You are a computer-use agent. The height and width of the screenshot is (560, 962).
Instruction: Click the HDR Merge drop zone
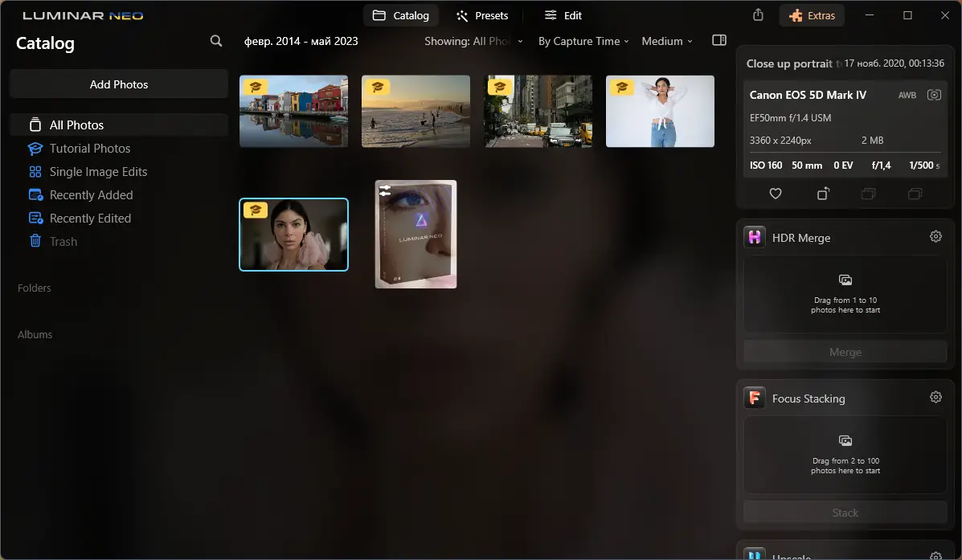(845, 295)
